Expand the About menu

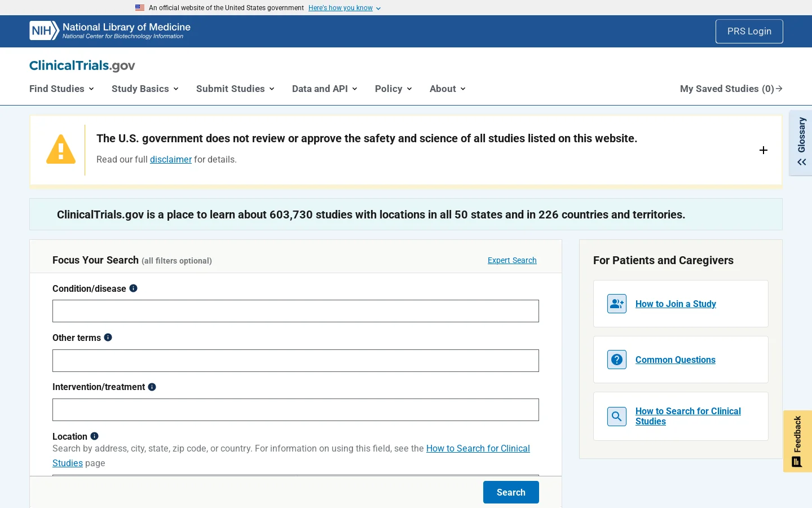pyautogui.click(x=447, y=89)
